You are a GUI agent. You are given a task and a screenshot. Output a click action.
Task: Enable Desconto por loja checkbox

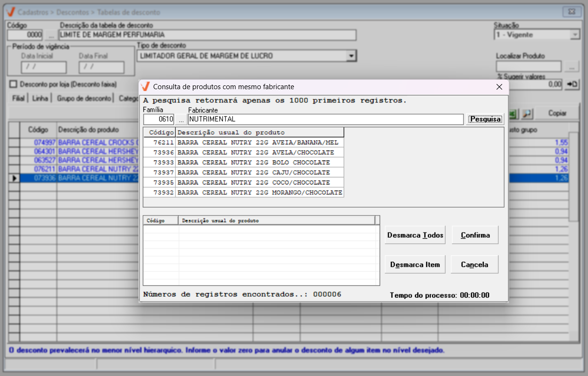pyautogui.click(x=14, y=84)
